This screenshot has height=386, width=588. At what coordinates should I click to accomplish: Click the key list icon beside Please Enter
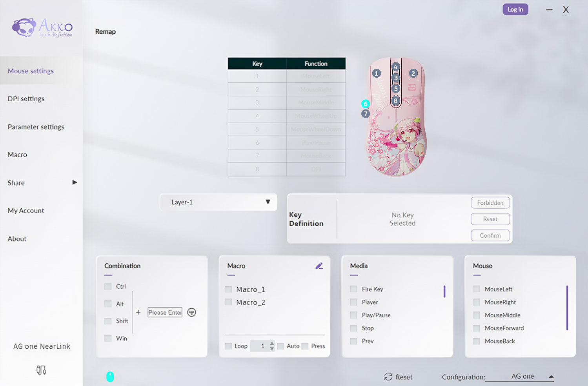click(x=191, y=312)
